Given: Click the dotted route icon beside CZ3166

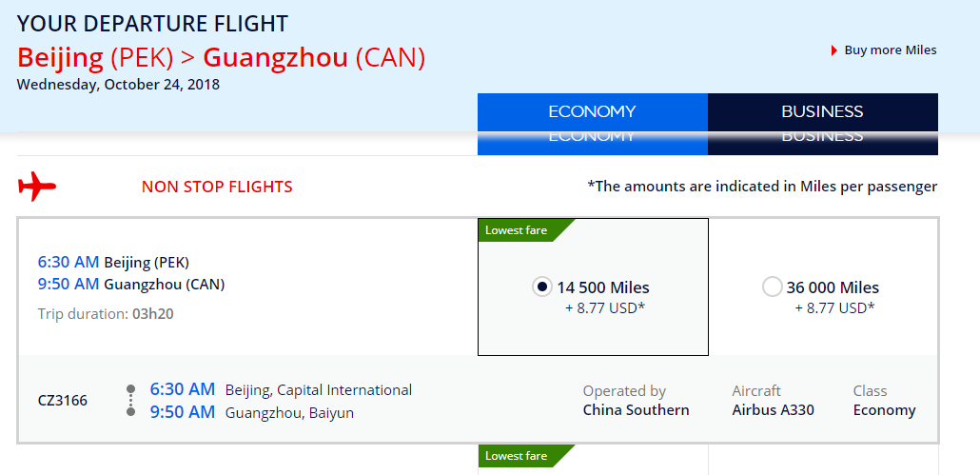Looking at the screenshot, I should click(x=130, y=401).
